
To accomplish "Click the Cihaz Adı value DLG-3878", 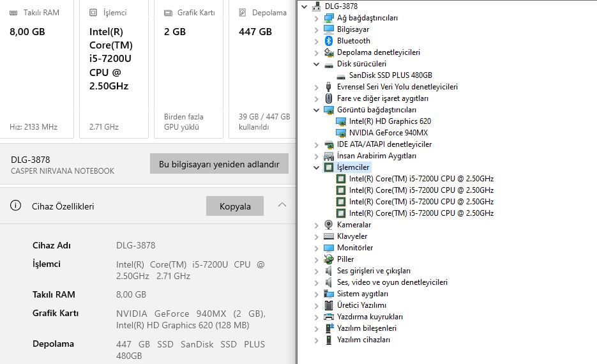I will click(135, 245).
